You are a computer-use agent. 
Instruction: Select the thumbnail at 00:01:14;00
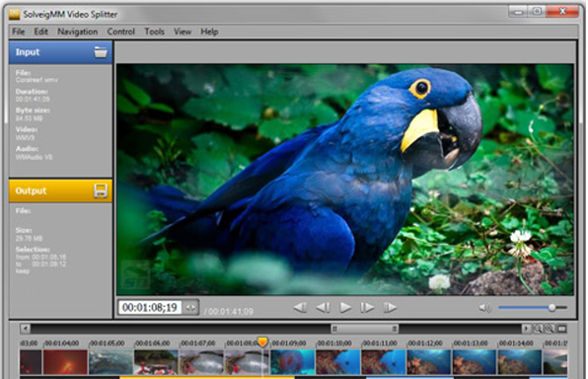point(520,362)
